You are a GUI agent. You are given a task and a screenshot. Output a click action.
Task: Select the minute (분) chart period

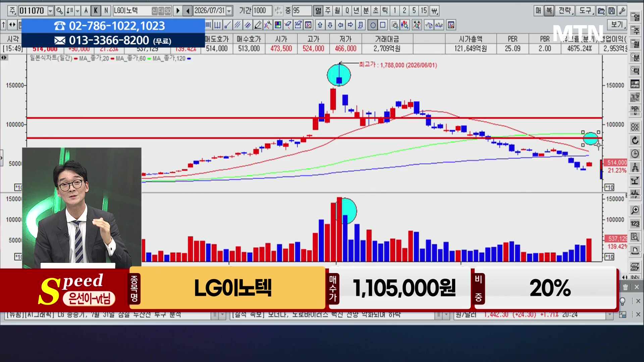[x=366, y=11]
